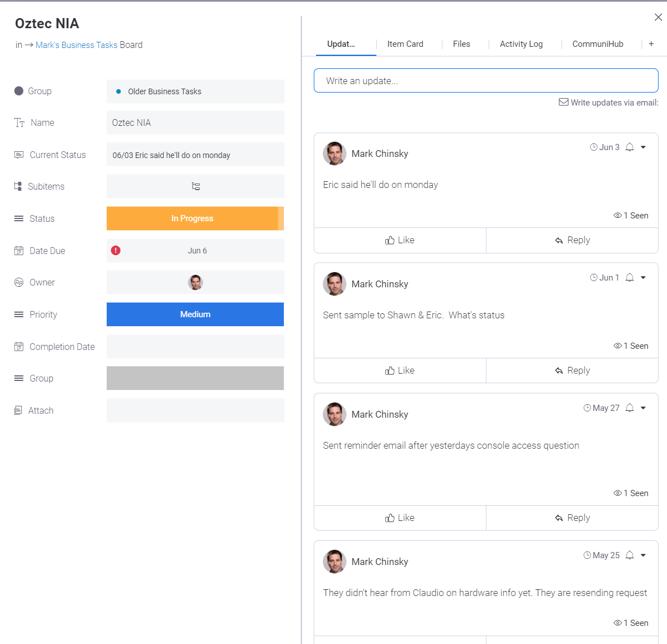The width and height of the screenshot is (667, 644).
Task: Click Mark Chinsky avatar on Jun 3 update
Action: [335, 154]
